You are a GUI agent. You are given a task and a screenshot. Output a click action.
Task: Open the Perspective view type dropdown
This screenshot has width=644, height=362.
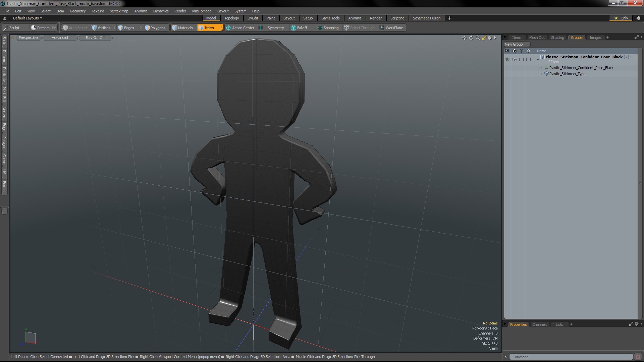[28, 38]
